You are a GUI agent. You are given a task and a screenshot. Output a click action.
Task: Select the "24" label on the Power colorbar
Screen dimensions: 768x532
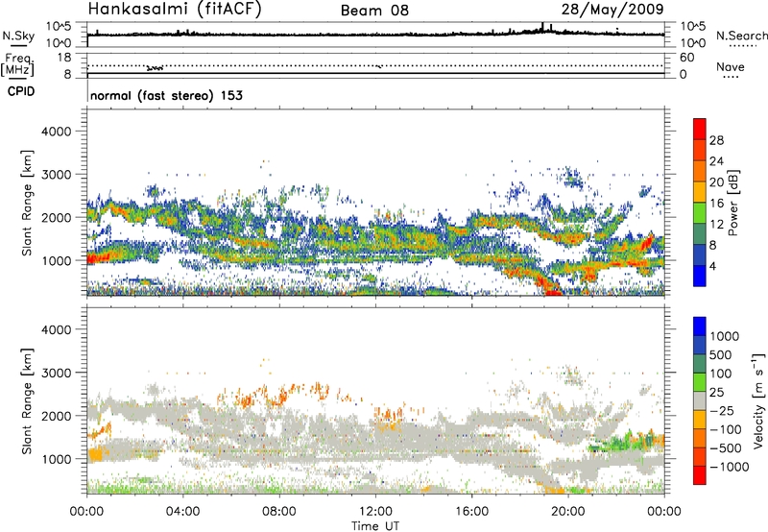pyautogui.click(x=716, y=161)
